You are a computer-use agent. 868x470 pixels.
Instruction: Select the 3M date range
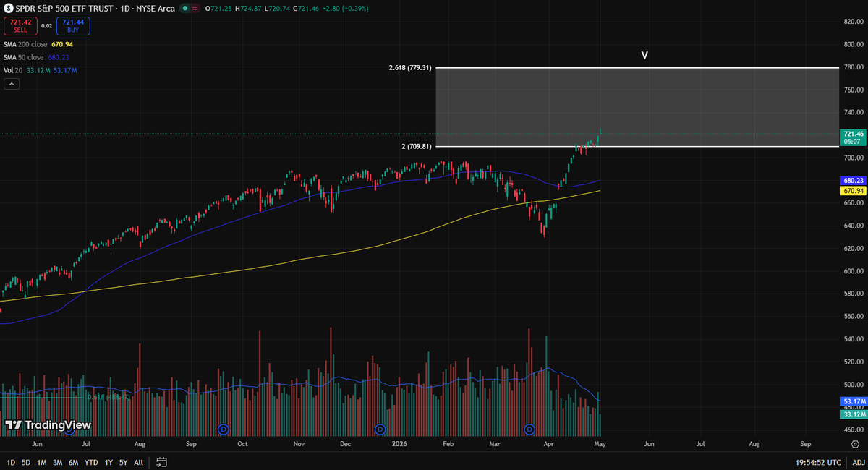[58, 461]
